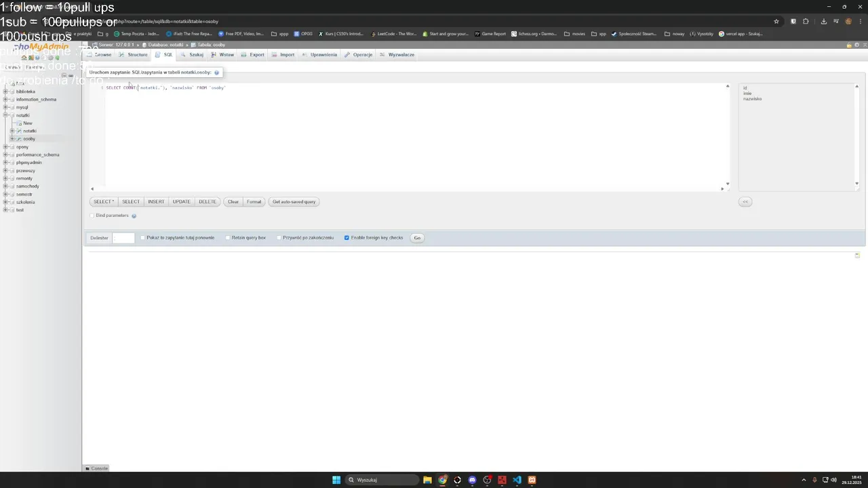Switch to the Szukaj tab
Image resolution: width=868 pixels, height=488 pixels.
pos(192,54)
